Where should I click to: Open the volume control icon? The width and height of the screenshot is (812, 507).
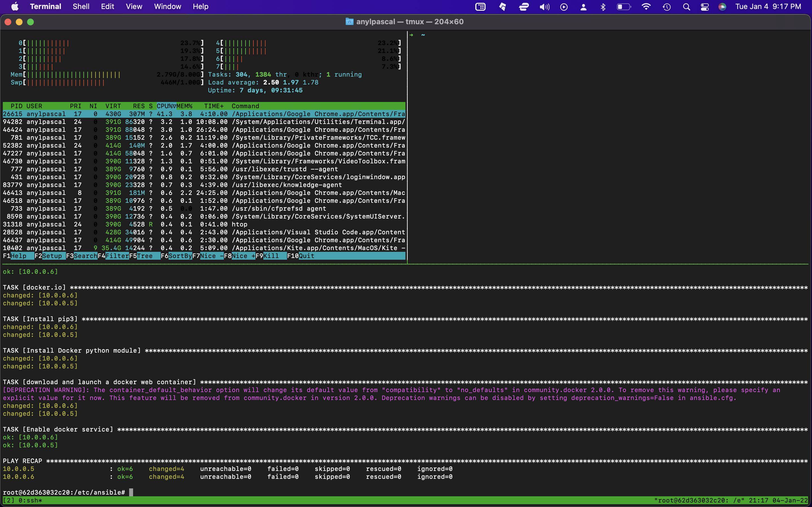[x=544, y=7]
